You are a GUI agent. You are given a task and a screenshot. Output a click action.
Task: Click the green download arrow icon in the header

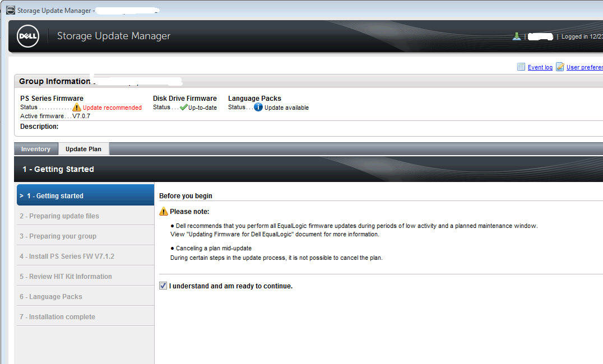click(517, 36)
